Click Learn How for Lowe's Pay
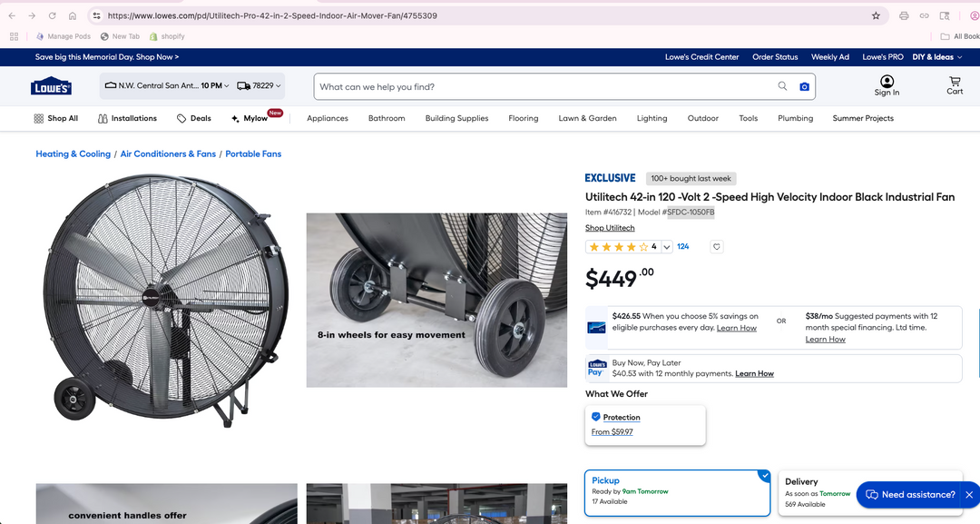Image resolution: width=980 pixels, height=524 pixels. tap(754, 373)
